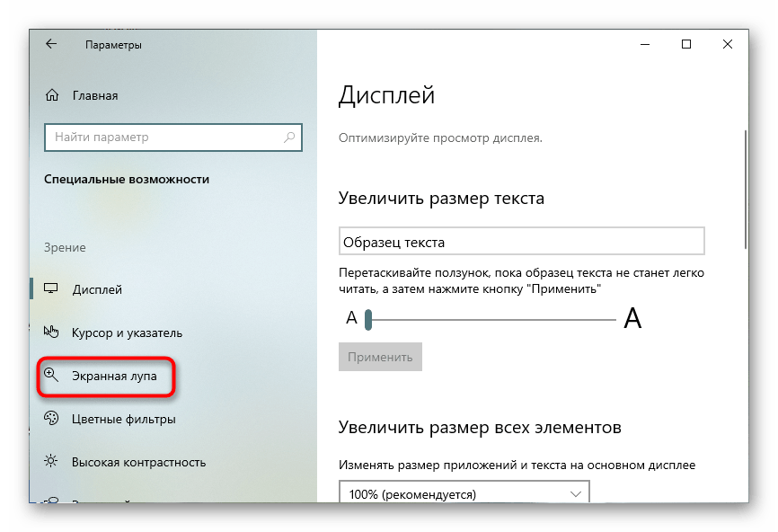This screenshot has height=532, width=778.
Task: Click the Образец текста sample box
Action: [521, 241]
